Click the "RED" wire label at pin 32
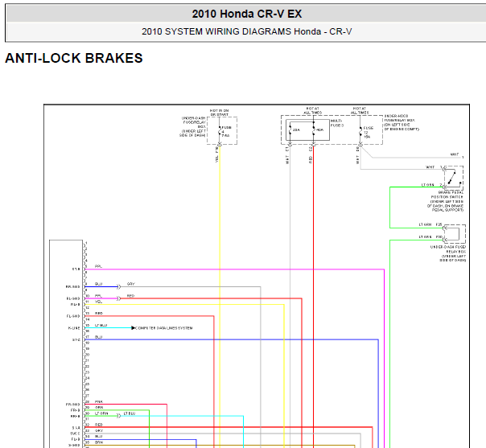This screenshot has width=486, height=448. [x=98, y=425]
